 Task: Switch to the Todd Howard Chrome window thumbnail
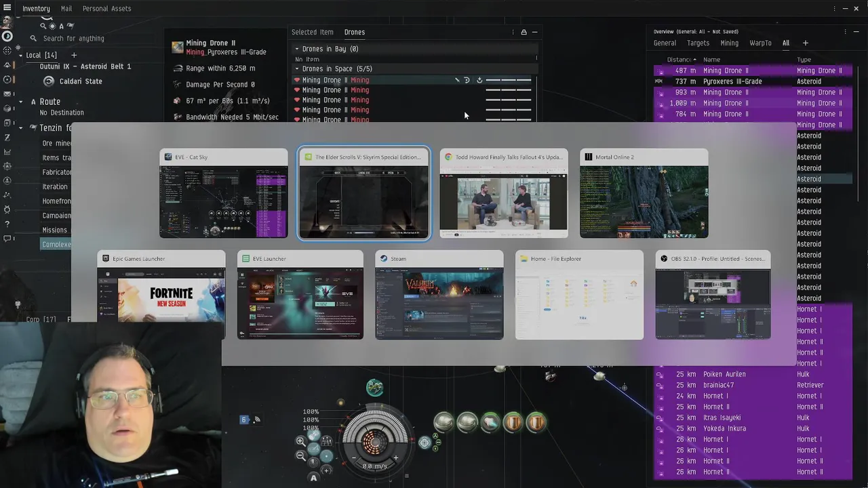(504, 193)
